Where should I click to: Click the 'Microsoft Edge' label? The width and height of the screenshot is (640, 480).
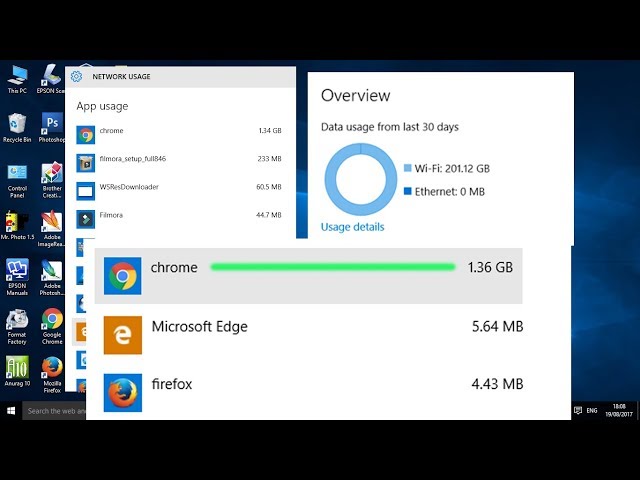[200, 327]
